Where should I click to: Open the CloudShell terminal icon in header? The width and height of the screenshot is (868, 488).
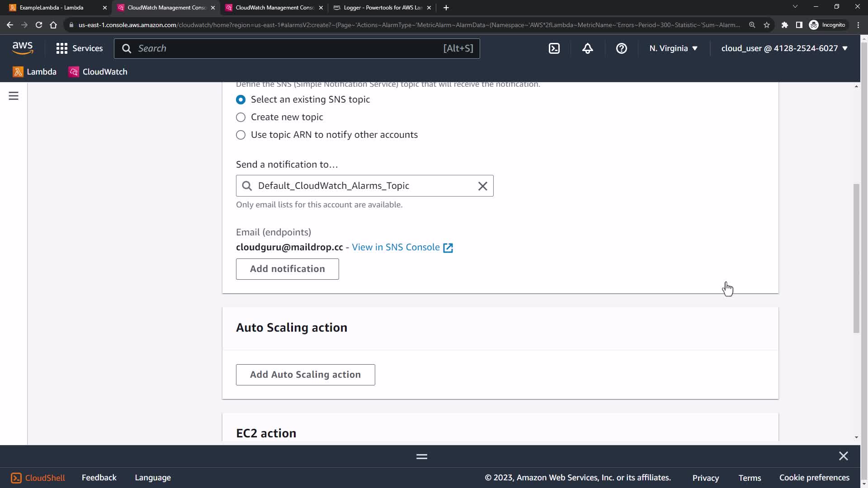tap(554, 48)
